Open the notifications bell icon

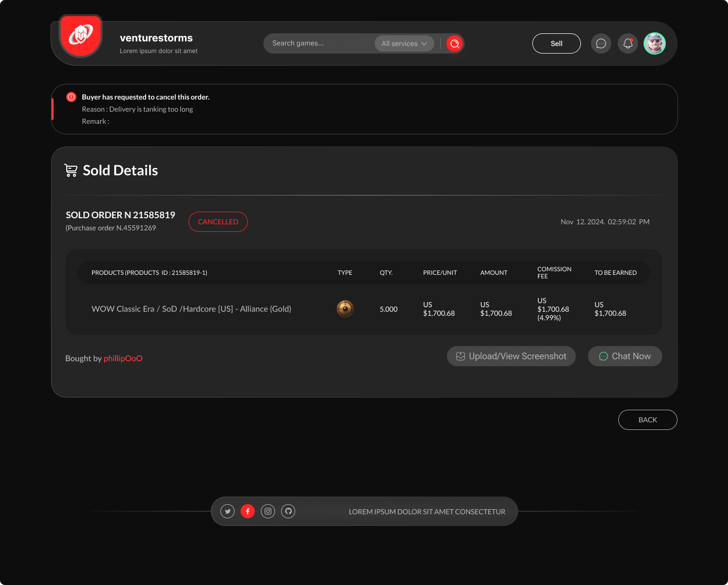pos(628,43)
